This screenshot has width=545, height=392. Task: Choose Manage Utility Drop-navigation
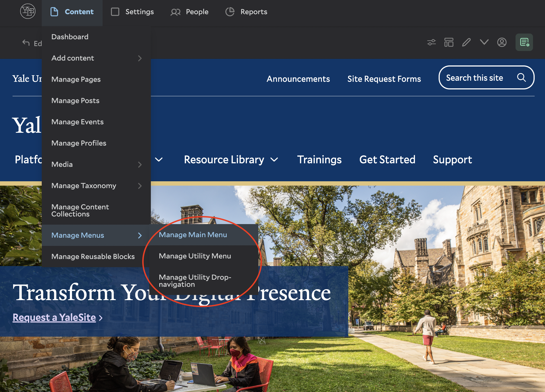tap(204, 281)
